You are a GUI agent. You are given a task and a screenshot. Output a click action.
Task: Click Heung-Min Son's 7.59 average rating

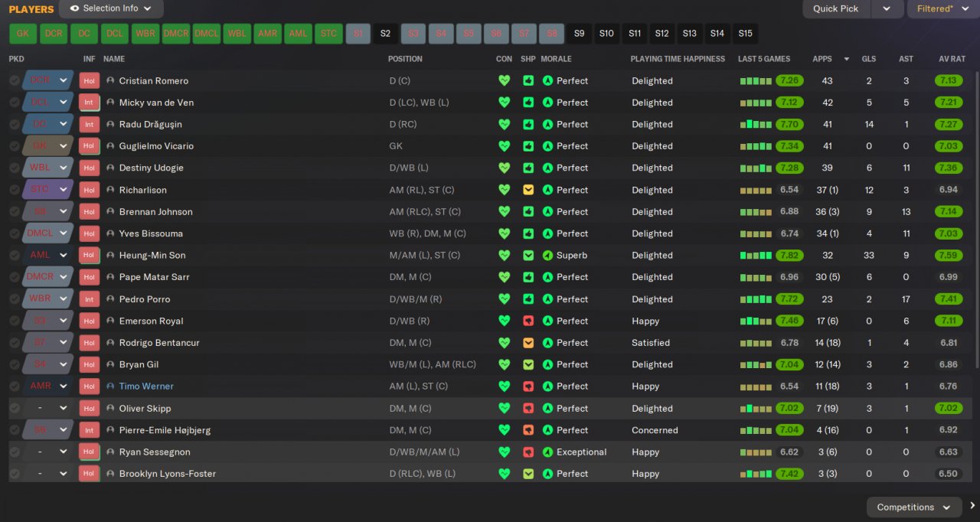(949, 255)
